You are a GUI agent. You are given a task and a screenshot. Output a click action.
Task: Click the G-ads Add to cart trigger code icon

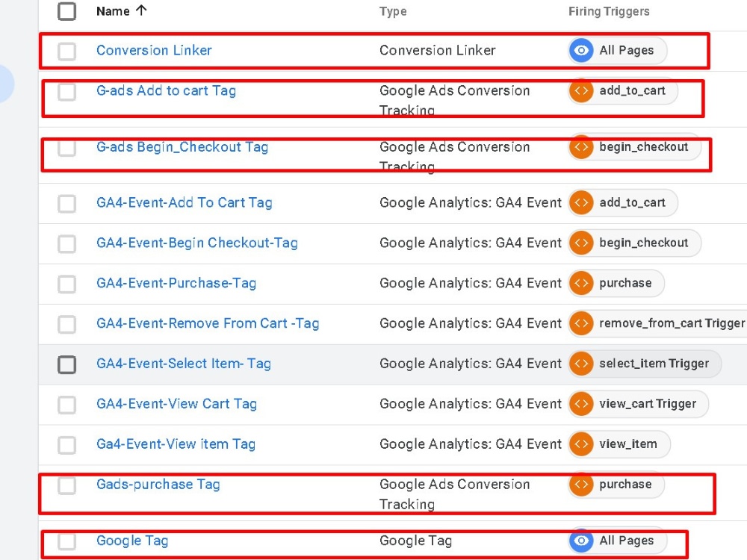point(581,90)
